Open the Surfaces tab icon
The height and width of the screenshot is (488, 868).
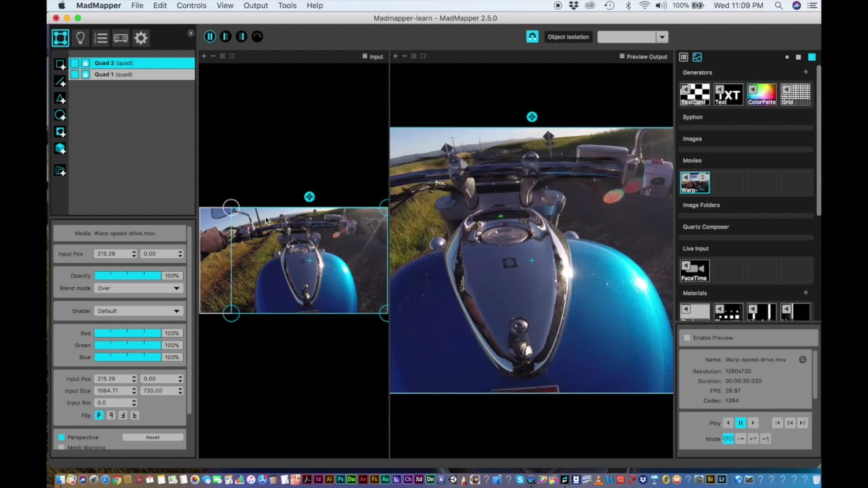(60, 38)
